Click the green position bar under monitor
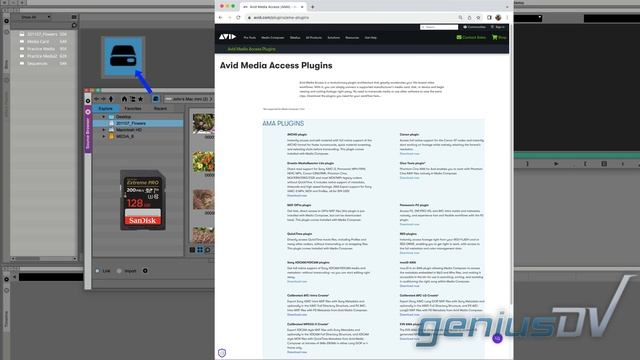Image resolution: width=640 pixels, height=360 pixels. pos(577,155)
